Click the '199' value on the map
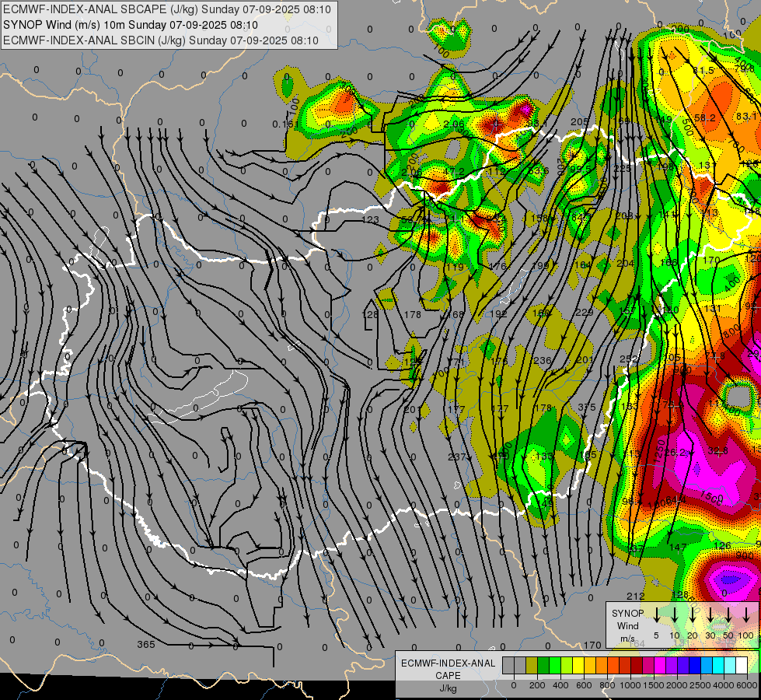The image size is (761, 700). click(539, 265)
